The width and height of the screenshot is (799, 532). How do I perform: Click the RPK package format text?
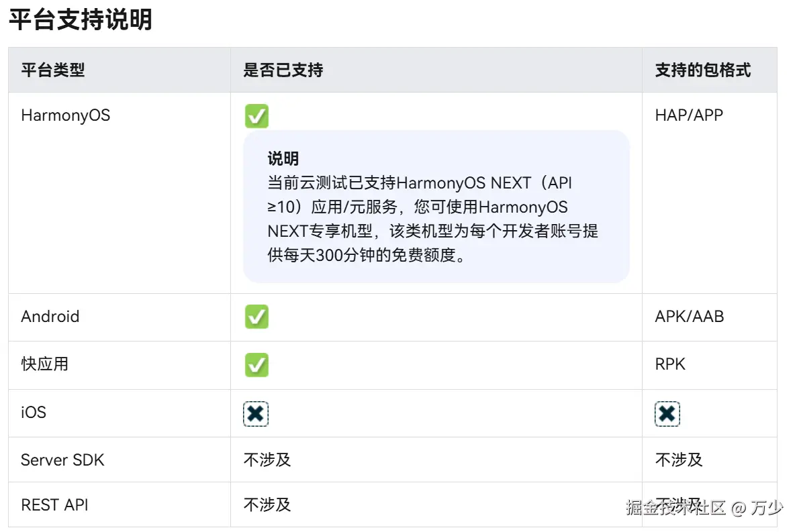670,364
